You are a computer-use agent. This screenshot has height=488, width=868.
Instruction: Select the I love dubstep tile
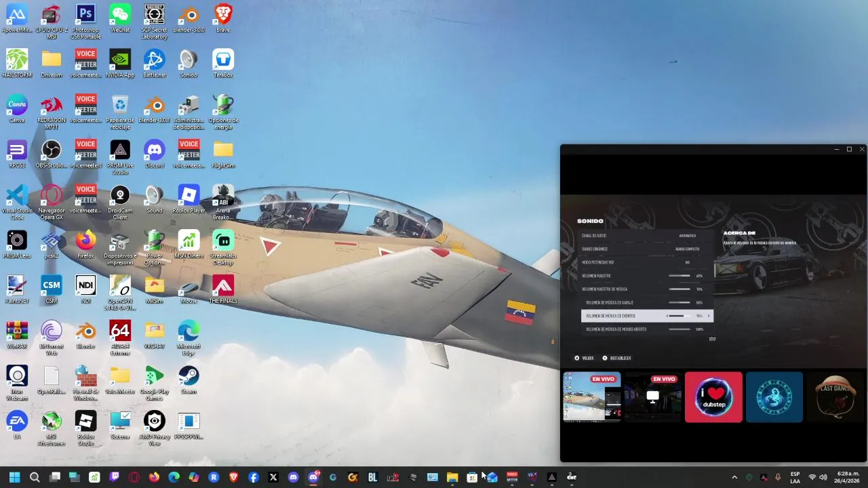pos(713,397)
